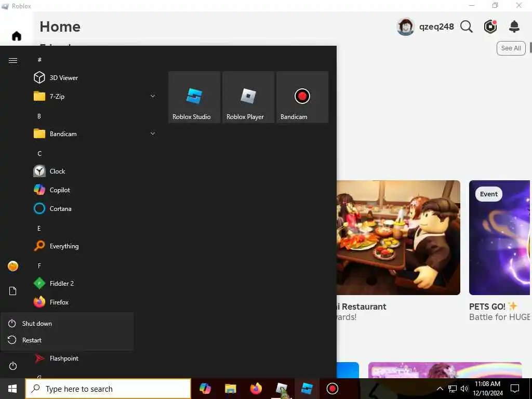Open the Bandicam folder in app list
The width and height of the screenshot is (532, 399).
[x=95, y=134]
